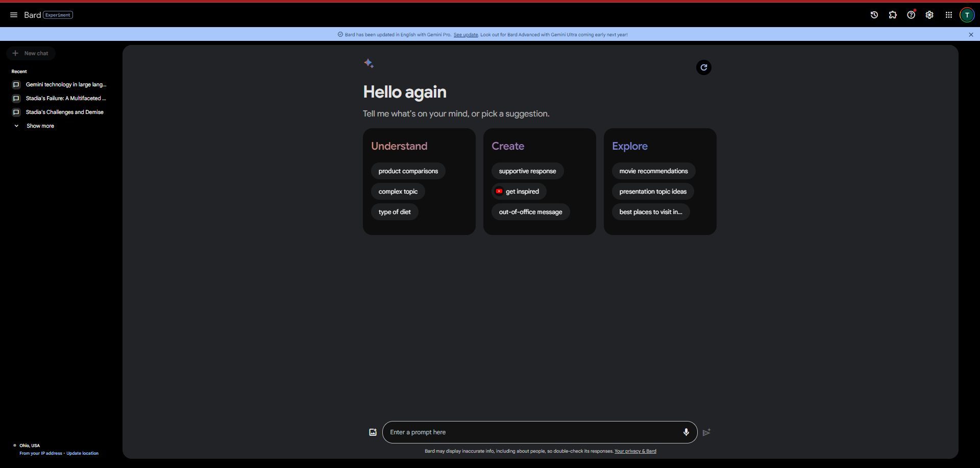Select the complex topic suggestion
Viewport: 980px width, 468px height.
(x=398, y=192)
